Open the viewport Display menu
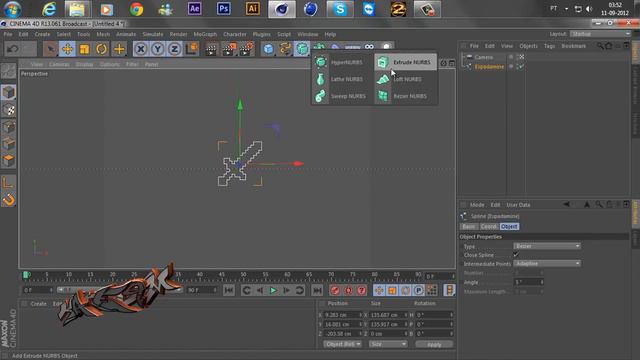The width and height of the screenshot is (640, 360). (84, 64)
